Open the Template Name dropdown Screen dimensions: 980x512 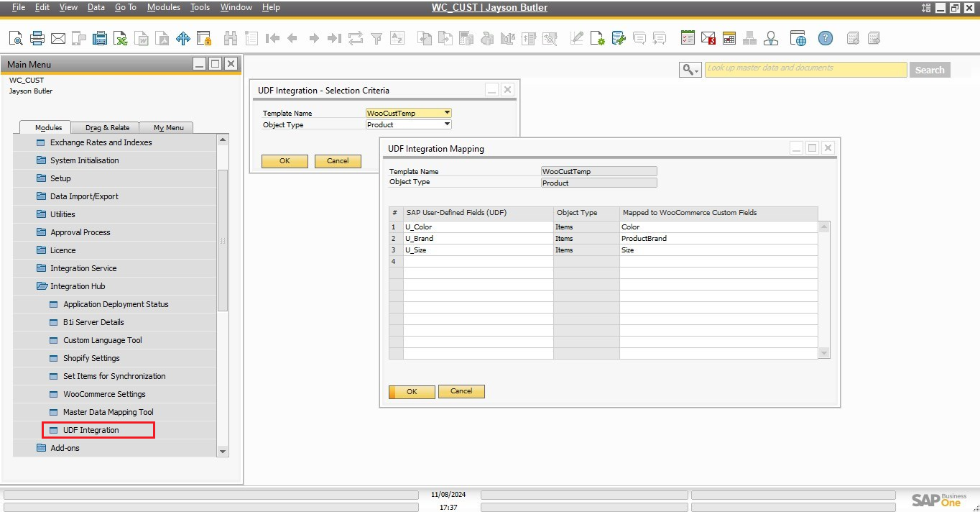pos(447,113)
